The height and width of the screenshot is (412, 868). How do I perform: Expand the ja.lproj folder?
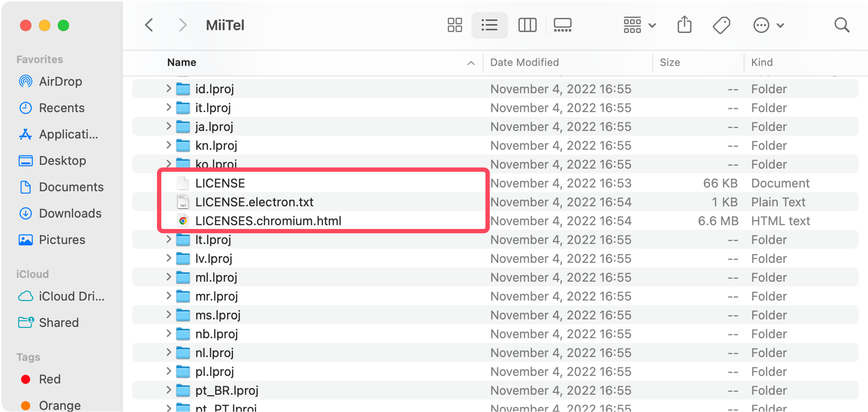[168, 126]
